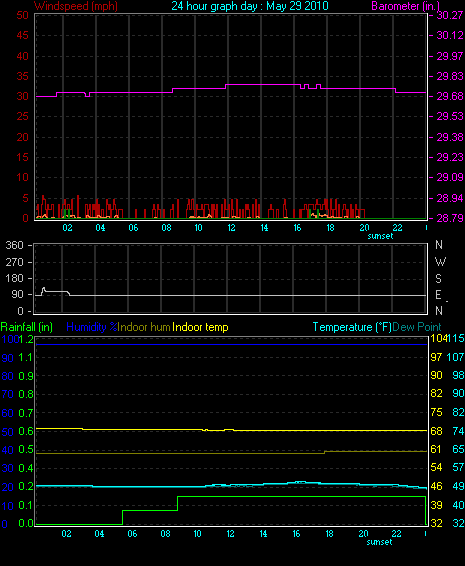This screenshot has width=465, height=566.
Task: Select the Temperature (°F) legend label
Action: point(352,327)
